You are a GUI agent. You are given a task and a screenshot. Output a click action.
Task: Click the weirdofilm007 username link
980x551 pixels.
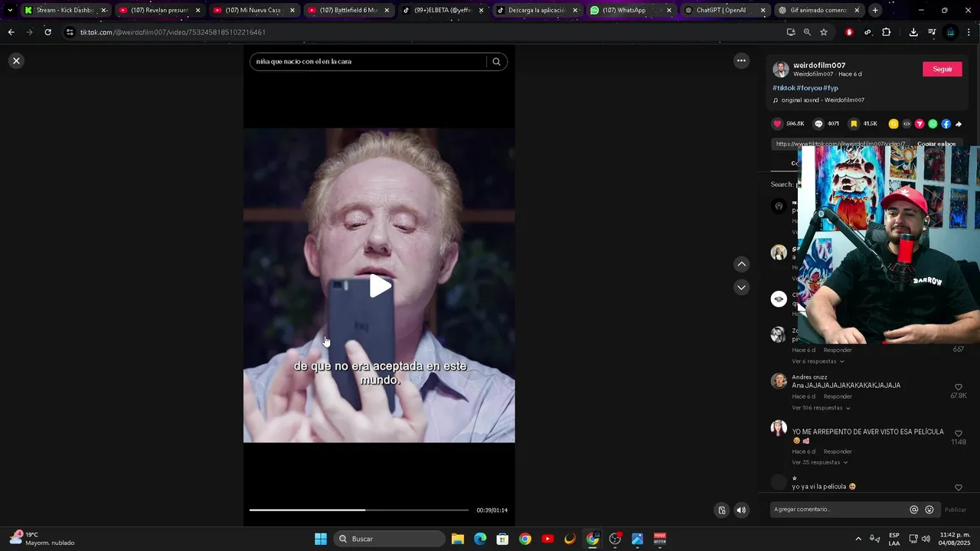pos(819,65)
